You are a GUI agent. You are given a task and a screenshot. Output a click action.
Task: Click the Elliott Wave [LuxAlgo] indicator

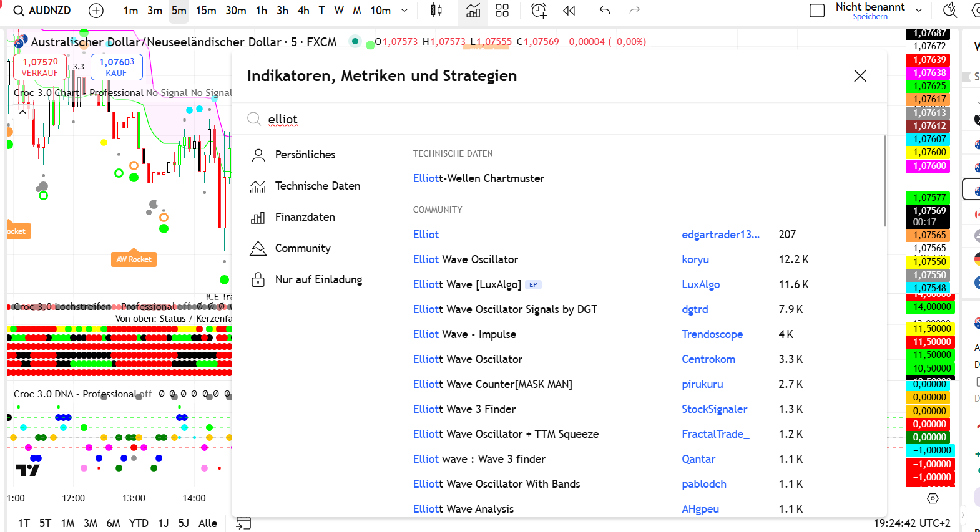point(467,284)
